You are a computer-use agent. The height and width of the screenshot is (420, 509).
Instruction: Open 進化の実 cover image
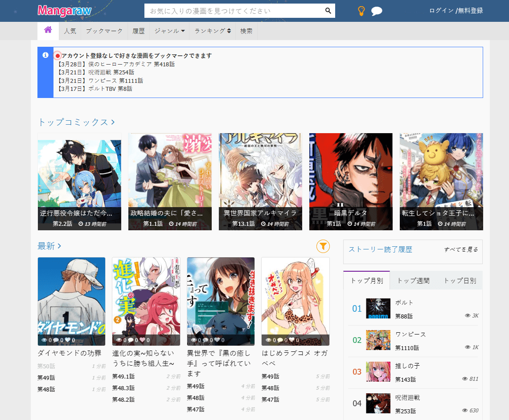tap(146, 301)
